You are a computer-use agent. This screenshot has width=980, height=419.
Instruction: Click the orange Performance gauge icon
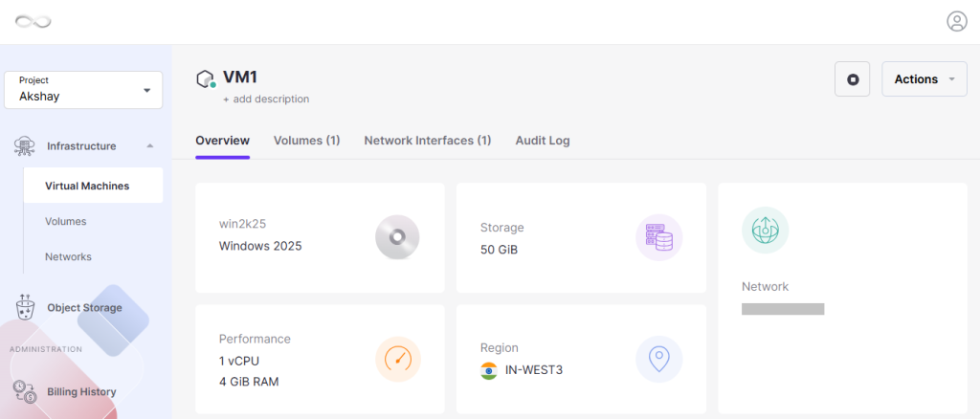coord(397,360)
